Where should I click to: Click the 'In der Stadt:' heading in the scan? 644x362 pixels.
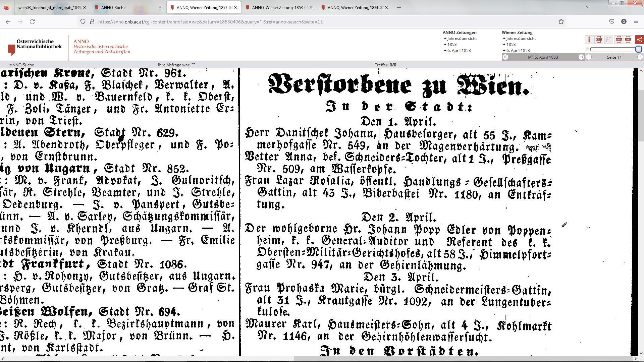tap(399, 107)
